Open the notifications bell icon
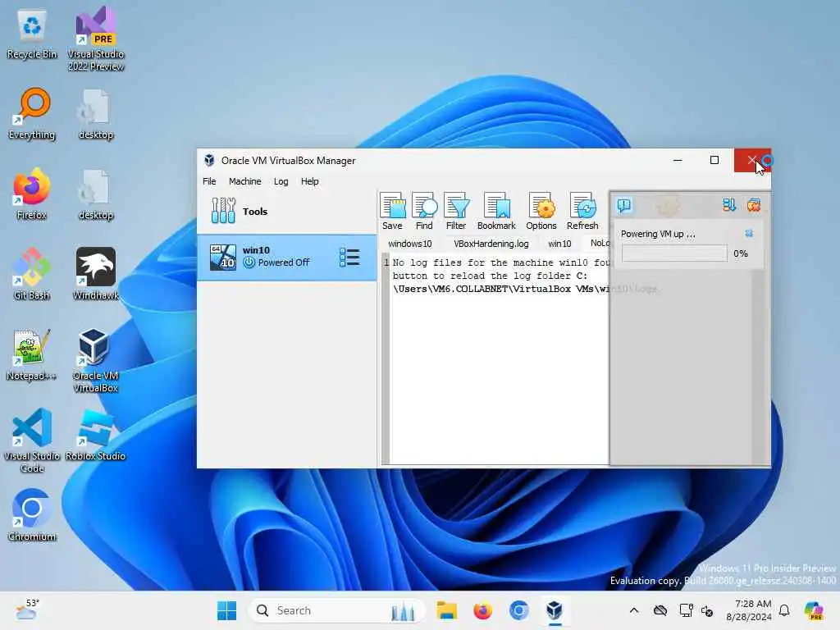 click(784, 610)
